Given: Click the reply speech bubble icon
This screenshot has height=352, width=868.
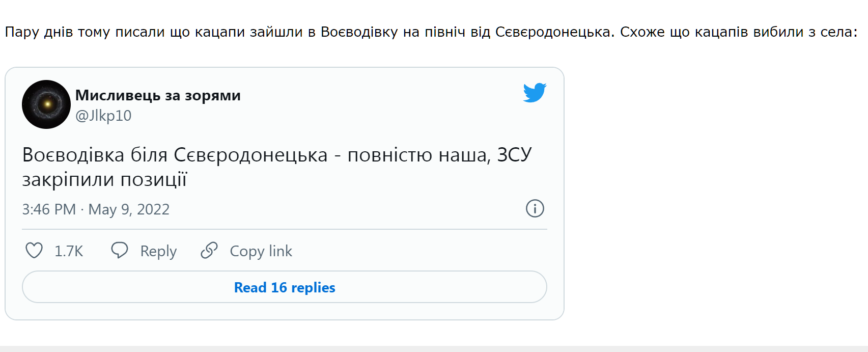Looking at the screenshot, I should [x=120, y=251].
